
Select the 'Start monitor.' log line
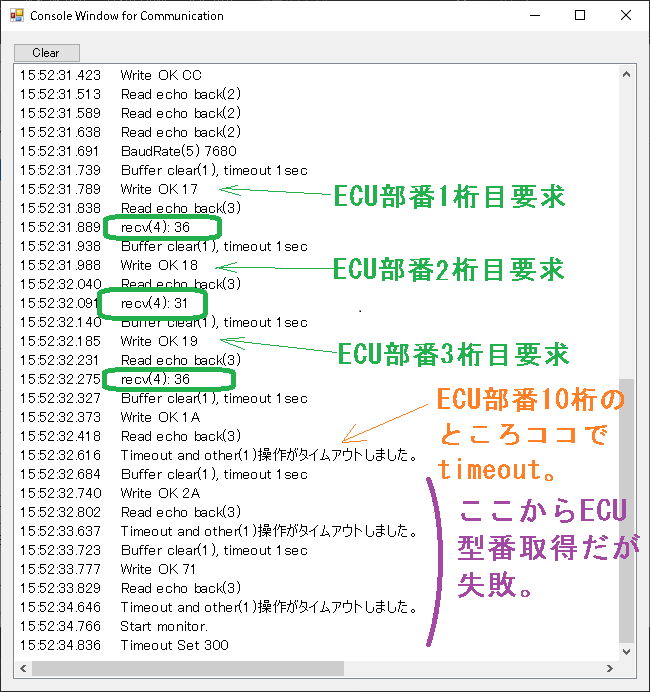pos(164,626)
